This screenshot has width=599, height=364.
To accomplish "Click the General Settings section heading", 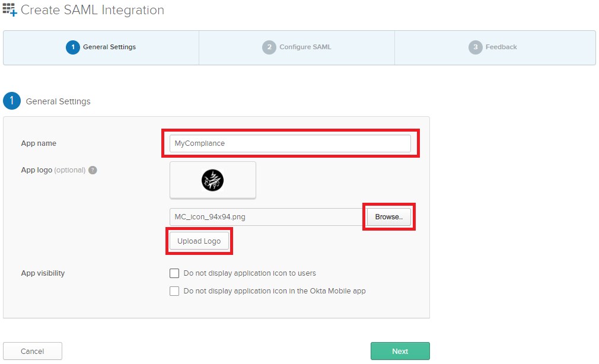I will coord(58,101).
